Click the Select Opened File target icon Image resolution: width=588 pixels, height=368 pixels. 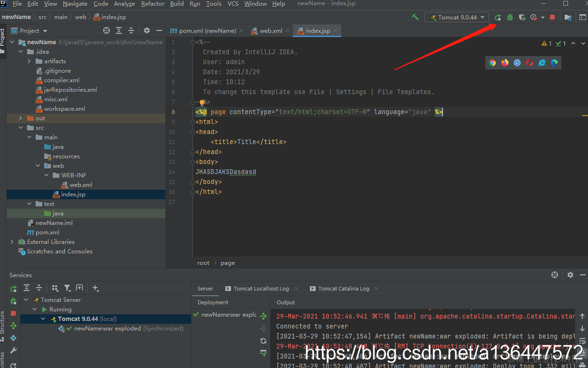(106, 30)
